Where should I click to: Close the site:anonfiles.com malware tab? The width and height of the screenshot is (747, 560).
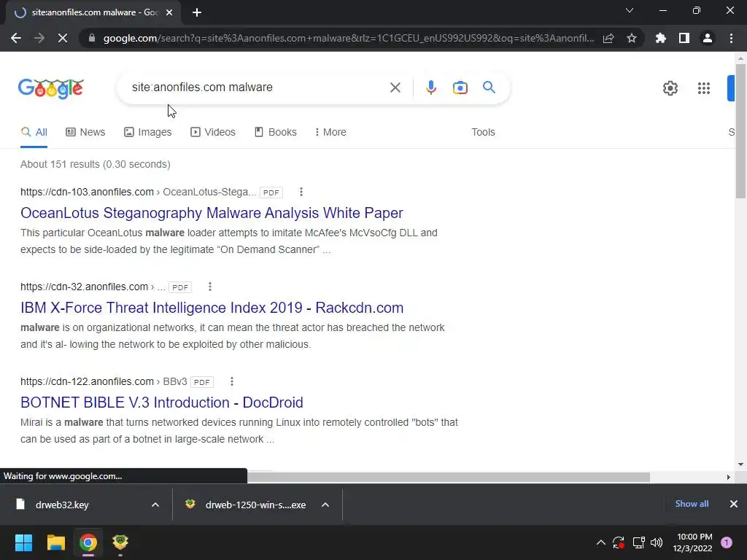169,13
